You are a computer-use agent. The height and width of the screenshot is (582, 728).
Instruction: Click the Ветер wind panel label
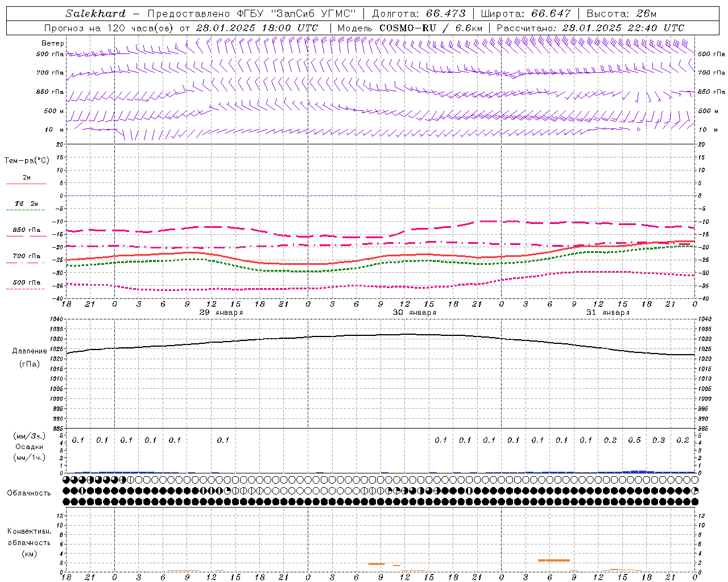click(53, 43)
